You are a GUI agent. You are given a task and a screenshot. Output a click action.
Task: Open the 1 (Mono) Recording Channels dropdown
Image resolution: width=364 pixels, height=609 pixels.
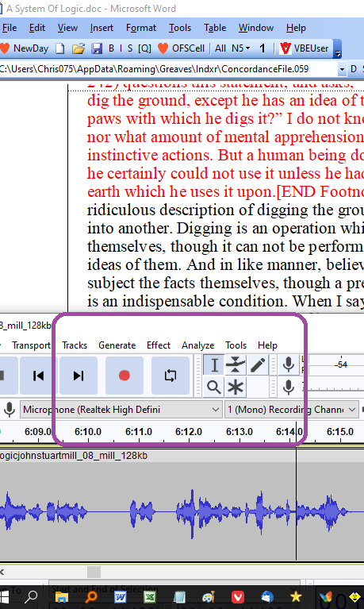coord(291,410)
